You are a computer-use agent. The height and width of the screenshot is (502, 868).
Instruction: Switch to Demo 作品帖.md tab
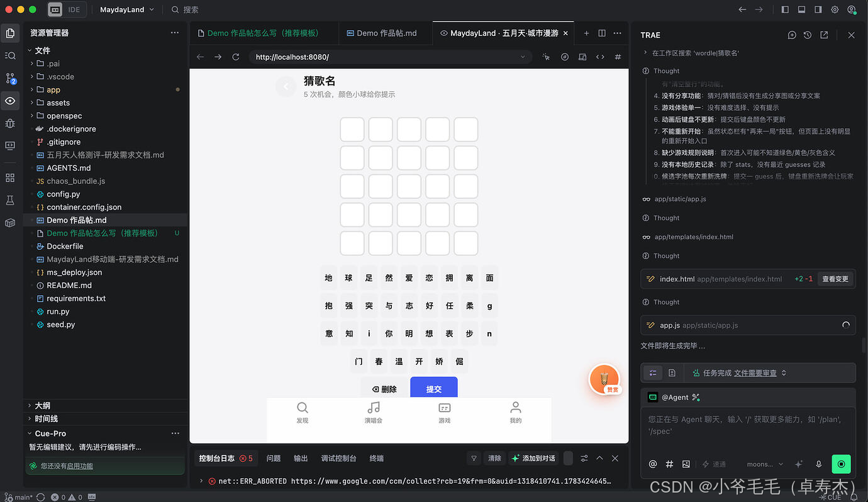[x=386, y=33]
